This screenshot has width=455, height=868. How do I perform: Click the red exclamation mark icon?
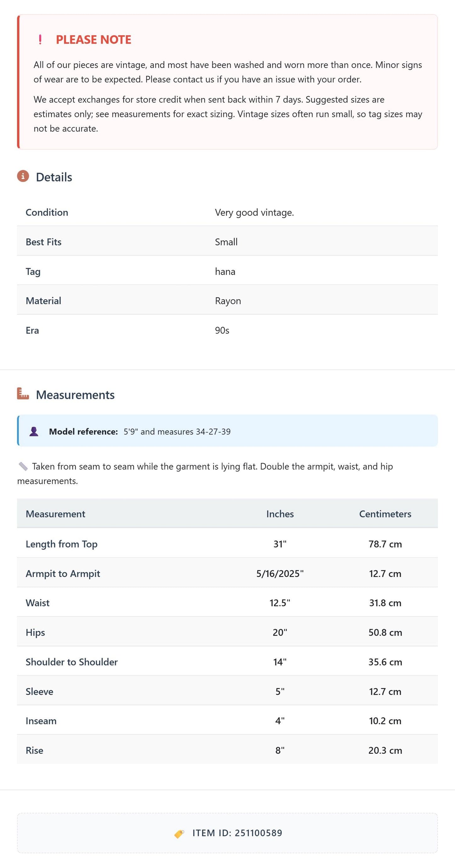40,39
